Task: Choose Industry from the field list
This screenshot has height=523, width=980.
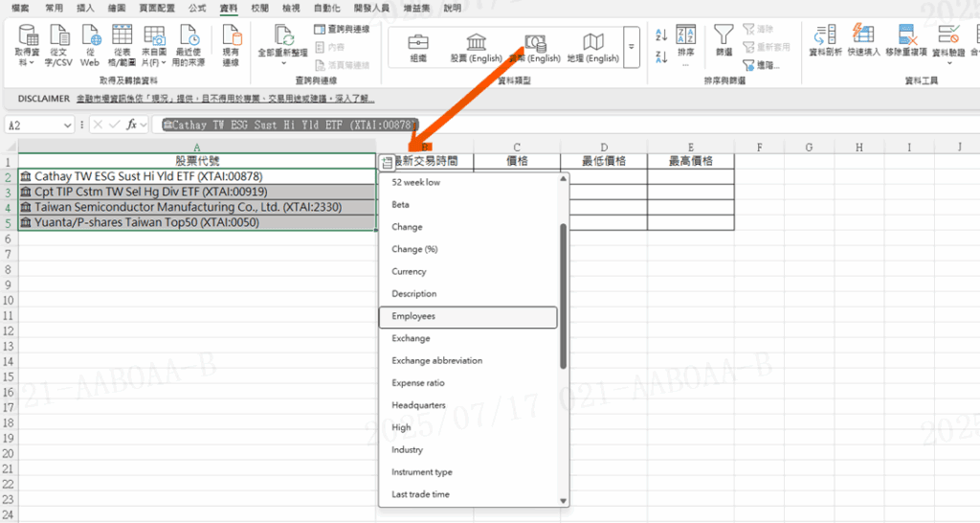Action: pos(408,450)
